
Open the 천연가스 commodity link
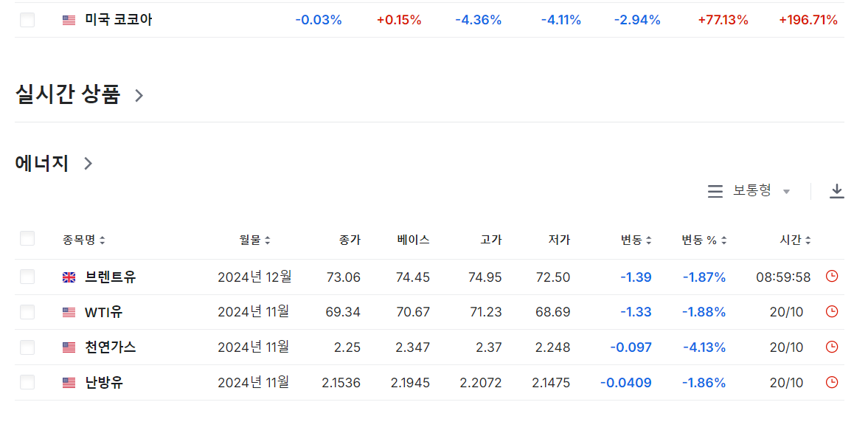[111, 347]
